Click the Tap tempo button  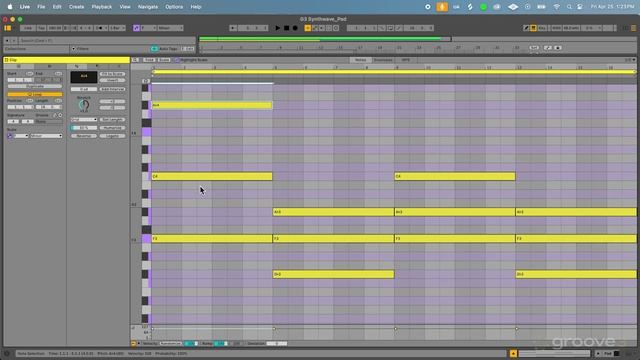tap(41, 28)
